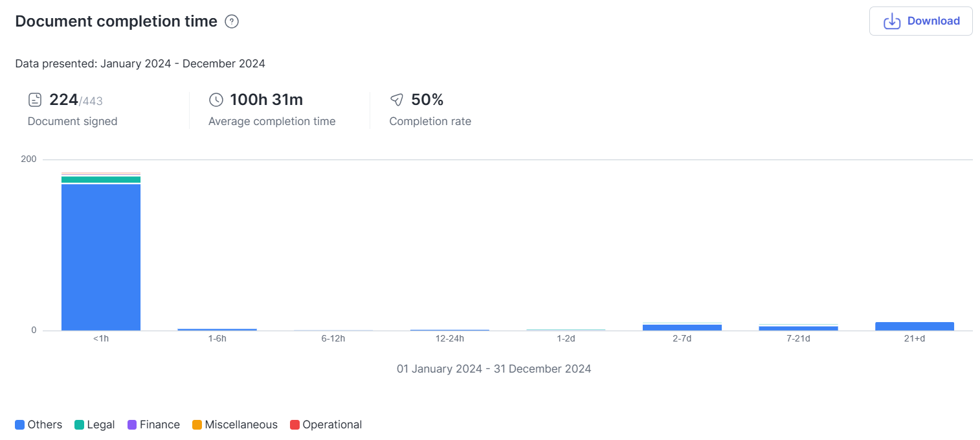Click the 100h 31m average completion value

click(266, 100)
